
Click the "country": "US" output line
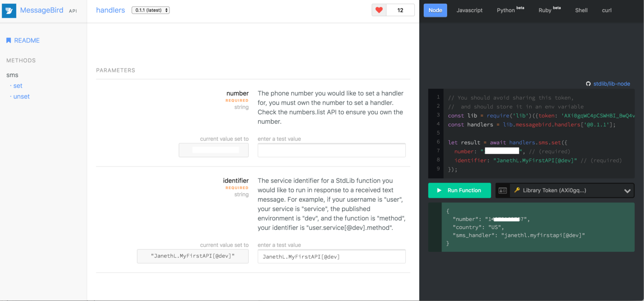(x=478, y=227)
